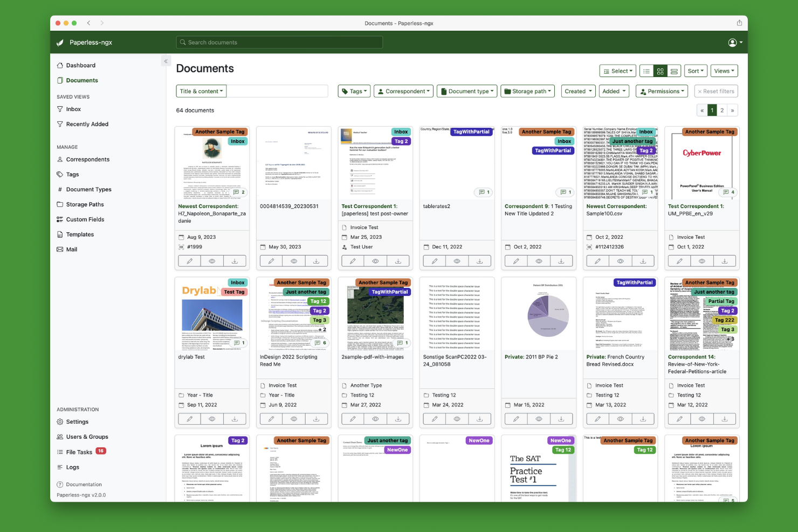Open Settings under Administration
798x532 pixels.
tap(77, 422)
